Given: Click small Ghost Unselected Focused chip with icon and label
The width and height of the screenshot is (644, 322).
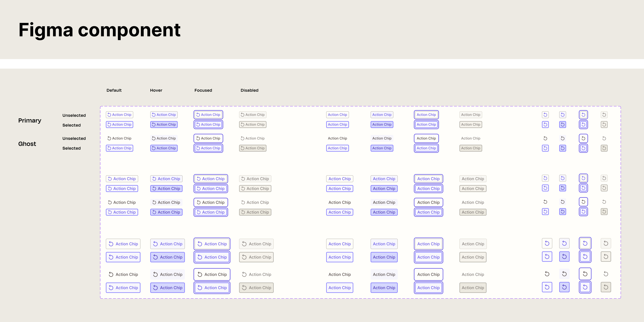Looking at the screenshot, I should click(208, 138).
